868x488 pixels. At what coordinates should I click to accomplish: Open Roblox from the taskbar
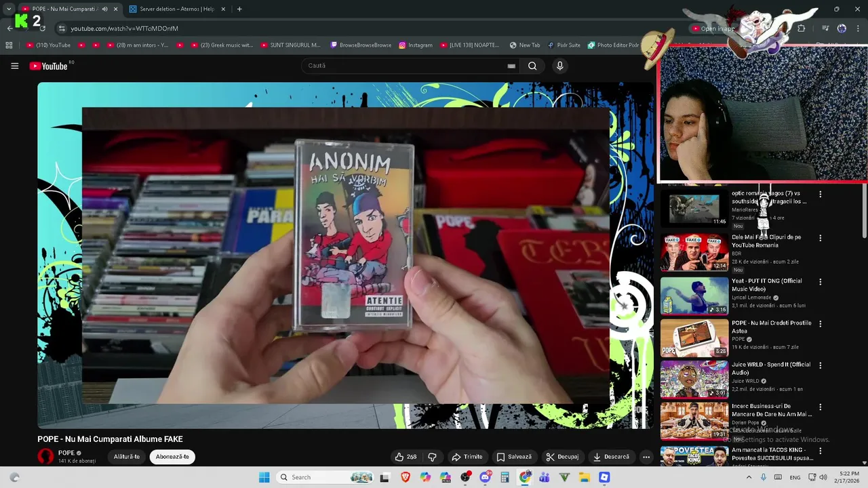click(604, 477)
